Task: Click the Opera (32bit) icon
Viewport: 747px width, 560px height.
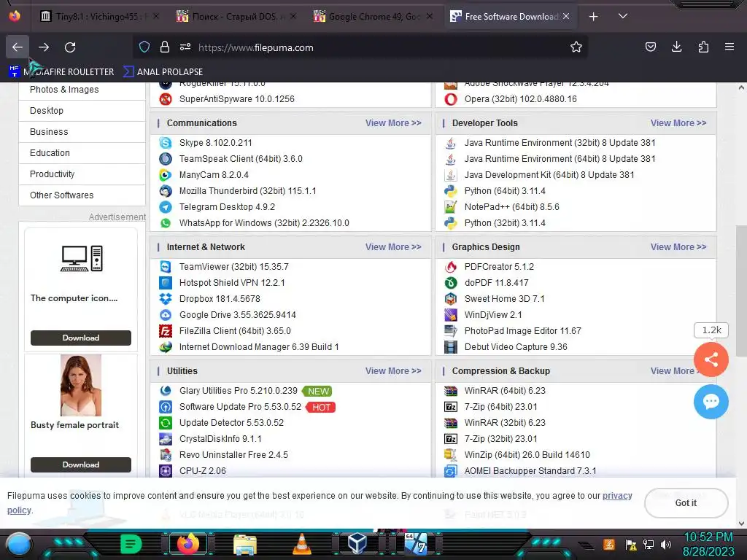Action: tap(451, 99)
